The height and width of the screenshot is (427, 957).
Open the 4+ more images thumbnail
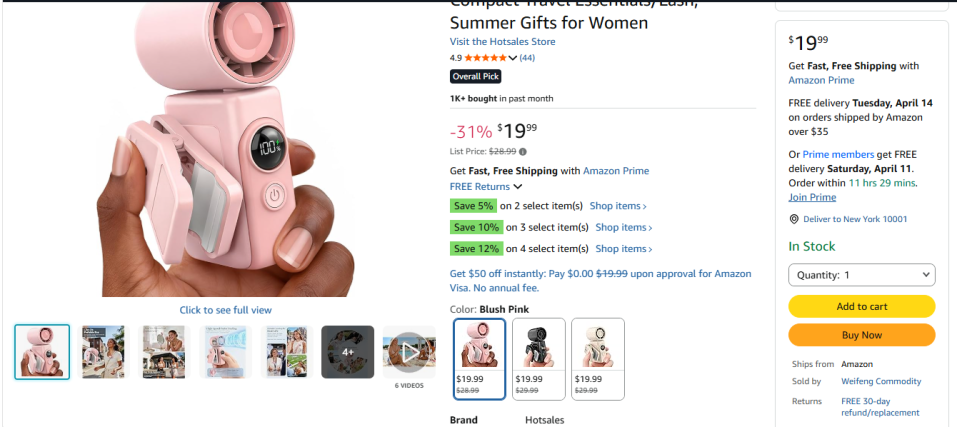(348, 352)
